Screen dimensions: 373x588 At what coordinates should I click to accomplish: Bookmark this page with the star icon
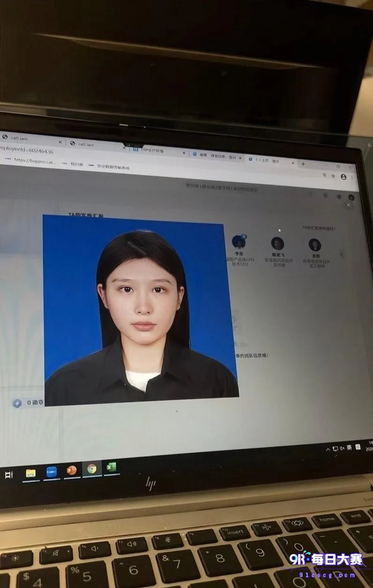coord(333,176)
